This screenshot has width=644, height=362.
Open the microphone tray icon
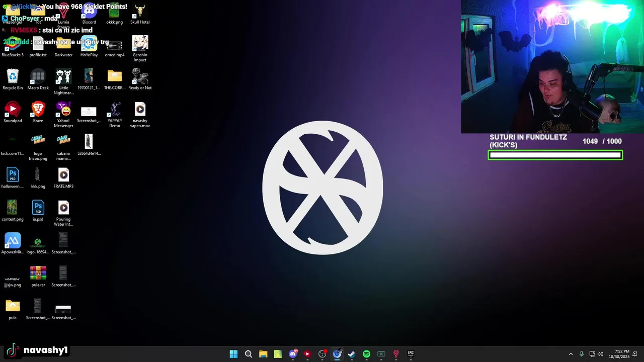pos(582,354)
